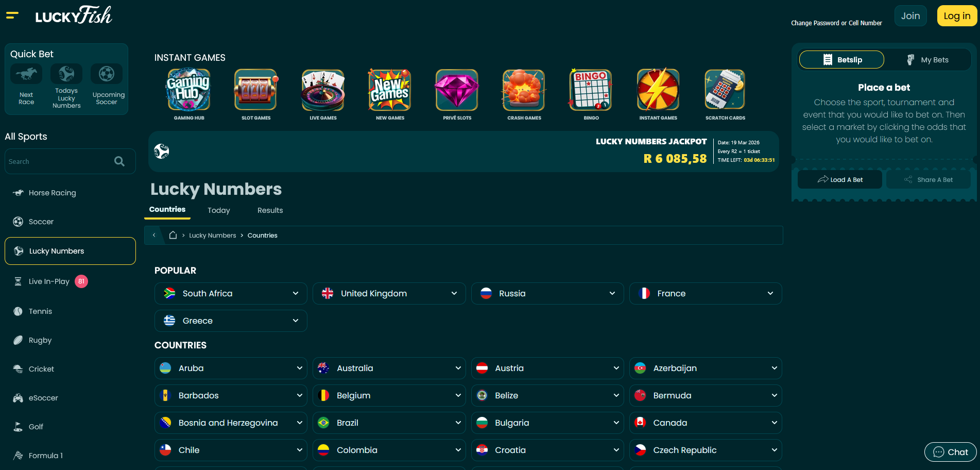Viewport: 980px width, 470px height.
Task: Click the sports Search field
Action: point(59,161)
